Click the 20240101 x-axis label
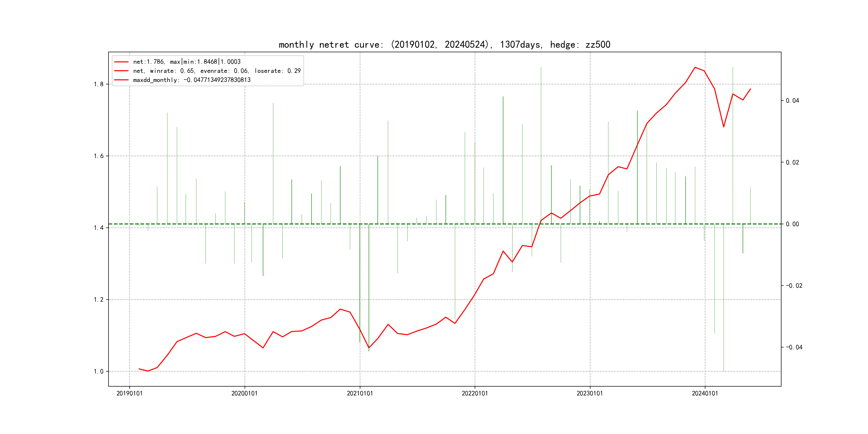 (705, 393)
